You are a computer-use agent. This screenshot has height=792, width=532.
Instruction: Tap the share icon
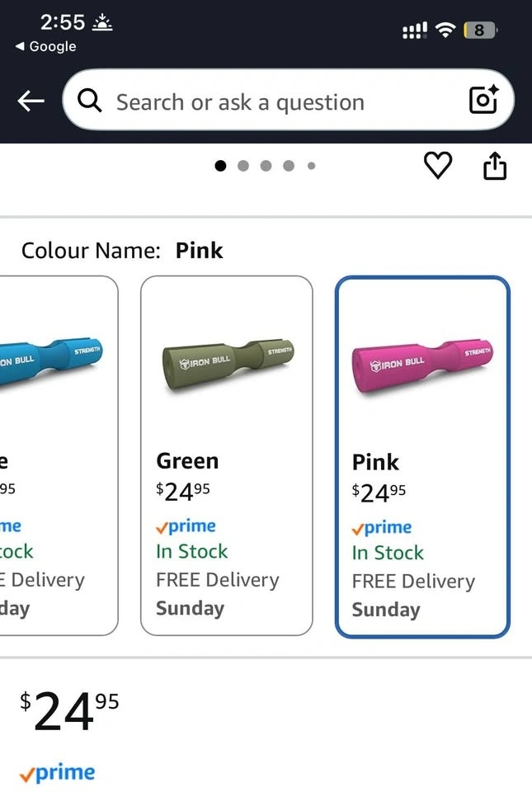pyautogui.click(x=494, y=167)
